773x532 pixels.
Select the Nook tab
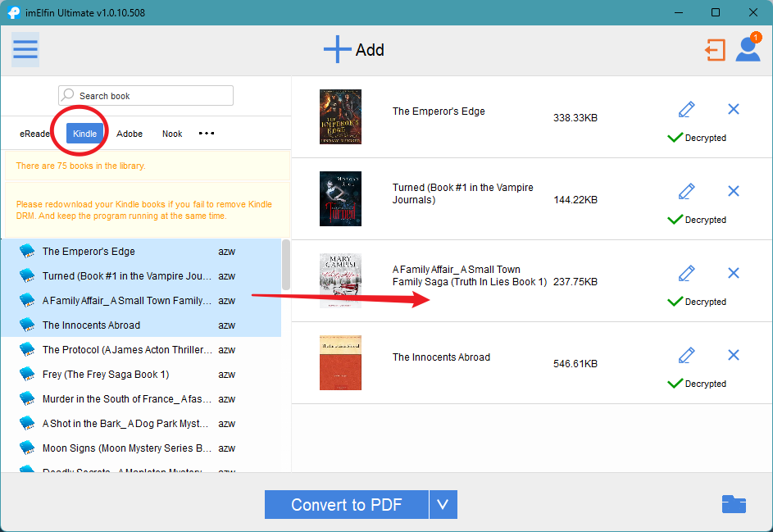click(171, 133)
